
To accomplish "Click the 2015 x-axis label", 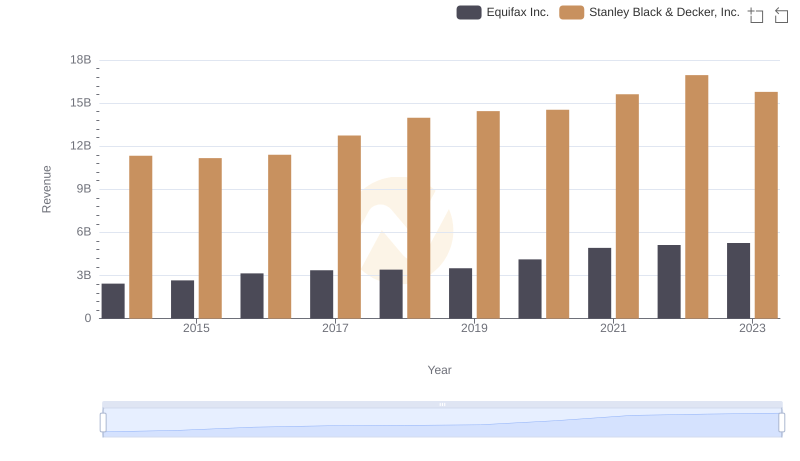I will pos(196,328).
